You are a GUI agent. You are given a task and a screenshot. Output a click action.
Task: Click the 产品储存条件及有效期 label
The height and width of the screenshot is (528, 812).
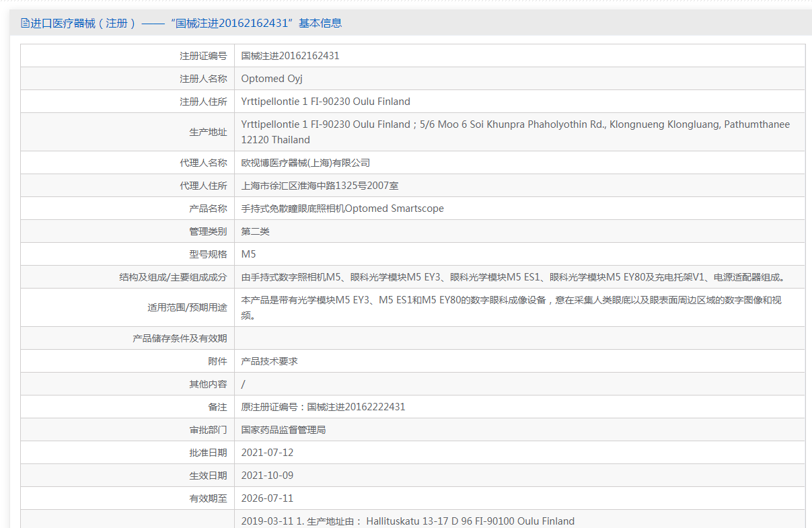(180, 338)
